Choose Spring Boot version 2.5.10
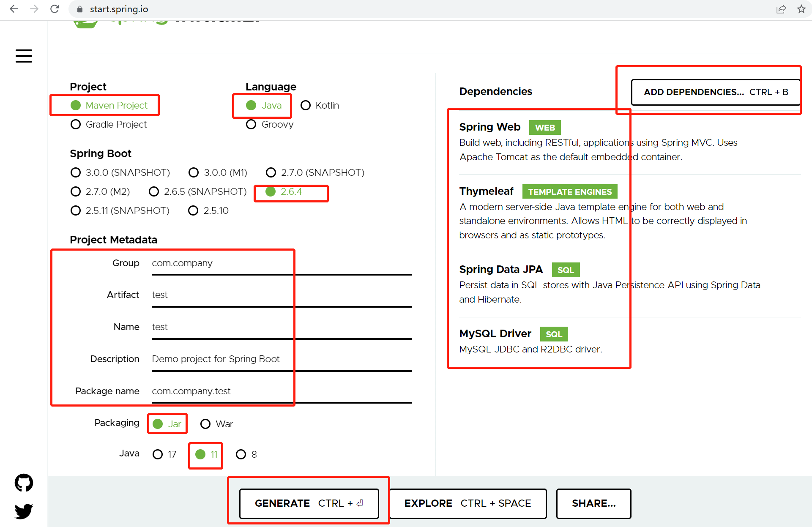 (193, 210)
